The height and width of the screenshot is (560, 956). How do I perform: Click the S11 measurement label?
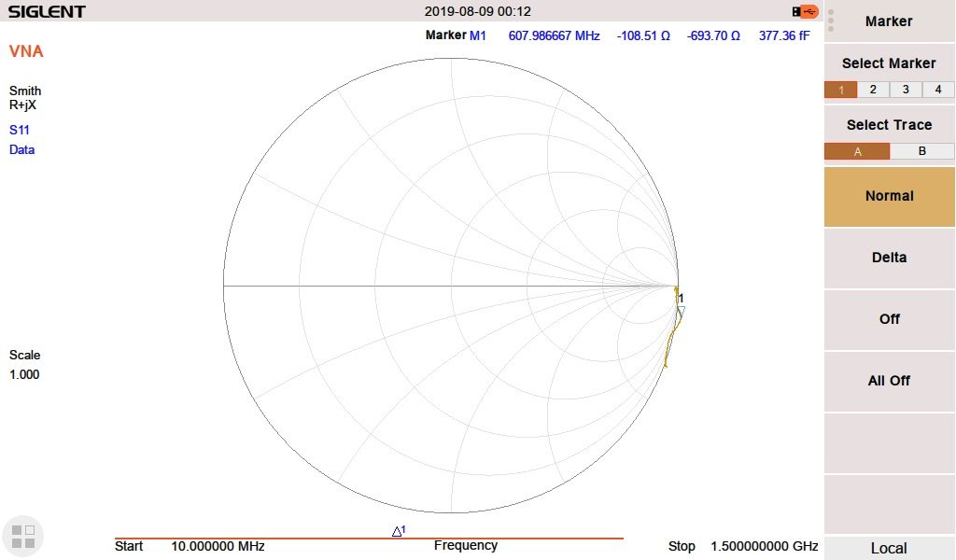click(20, 130)
